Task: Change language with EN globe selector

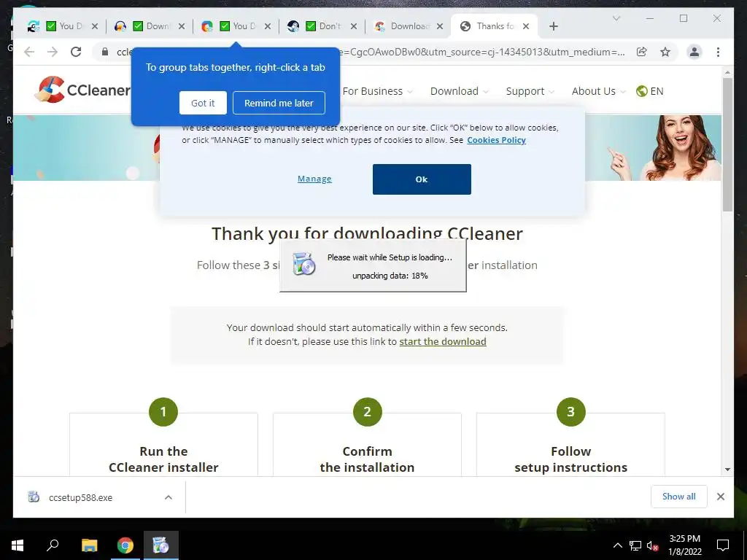Action: tap(649, 91)
